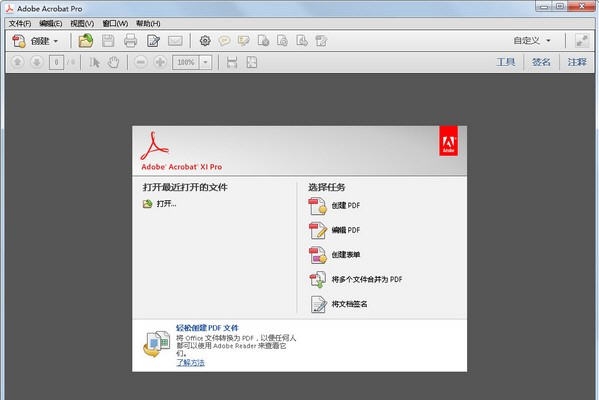Click the Office file conversion promo icon
The height and width of the screenshot is (400, 599).
[157, 344]
